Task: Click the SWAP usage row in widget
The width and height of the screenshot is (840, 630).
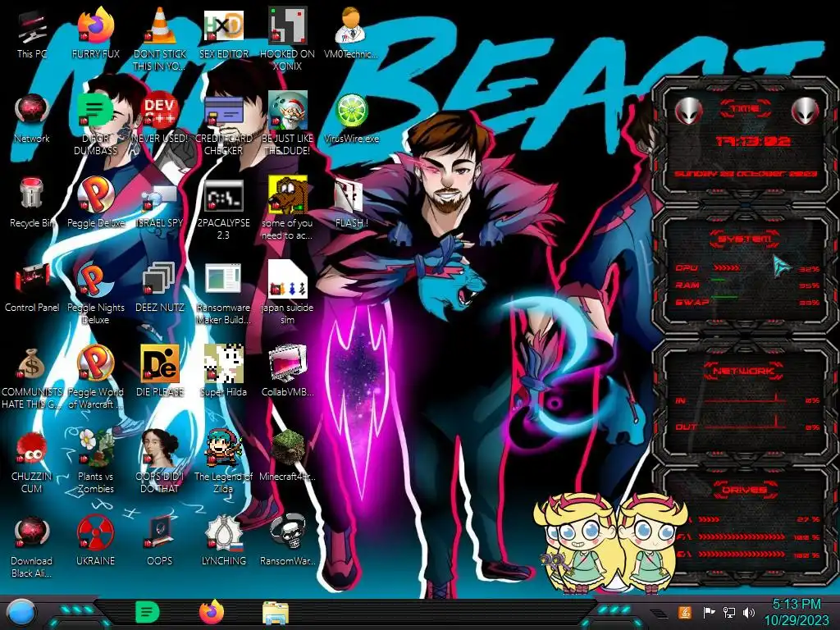Action: coord(746,302)
